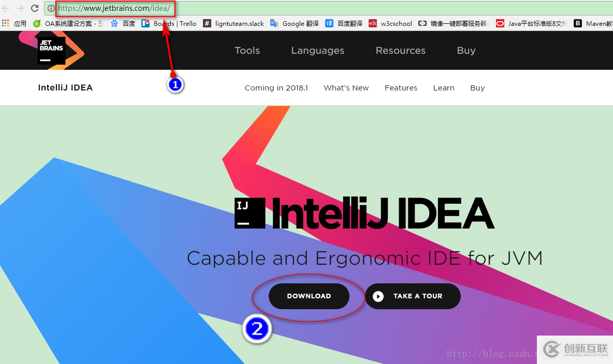
Task: Click the TAKE A TOUR button
Action: pos(413,296)
